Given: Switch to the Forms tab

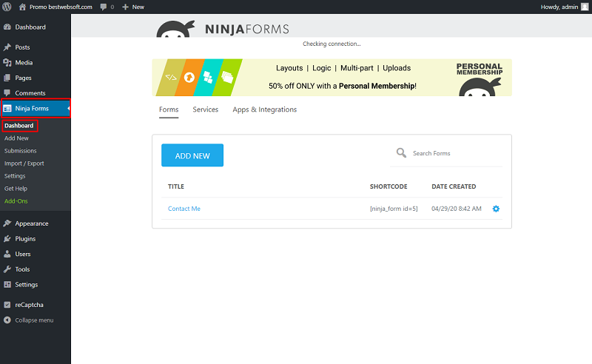Looking at the screenshot, I should tap(169, 109).
